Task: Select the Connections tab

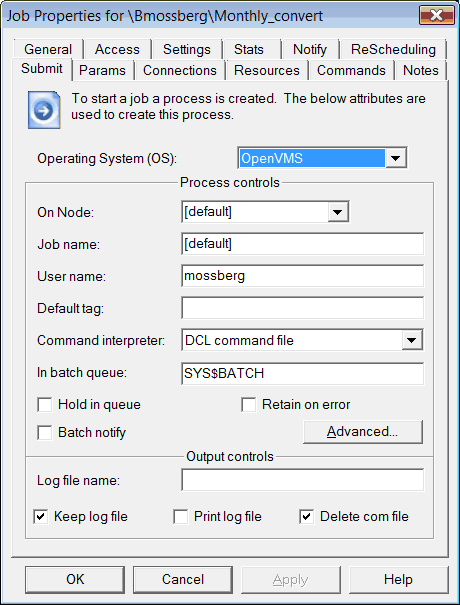Action: [x=180, y=70]
